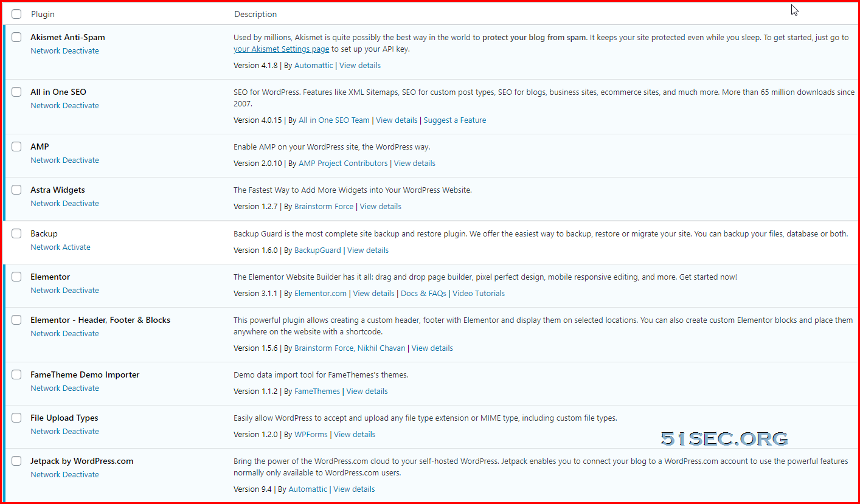Click the Akismet Anti-Spam plugin name
860x504 pixels.
click(x=68, y=37)
